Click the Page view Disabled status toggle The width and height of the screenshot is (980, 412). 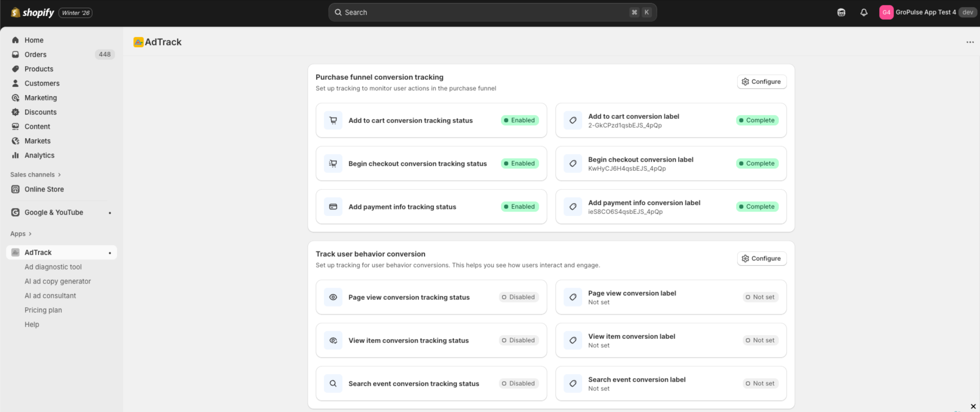pos(518,297)
